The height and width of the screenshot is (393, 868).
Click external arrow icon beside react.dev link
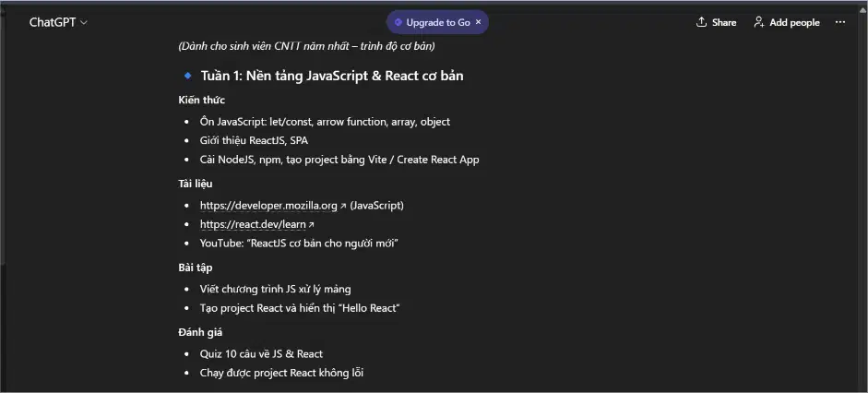click(x=311, y=225)
